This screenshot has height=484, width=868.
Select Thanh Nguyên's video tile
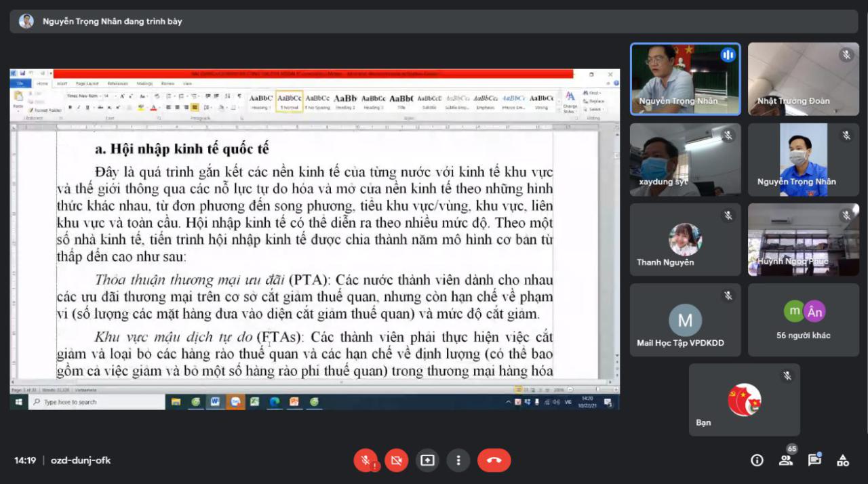[685, 240]
